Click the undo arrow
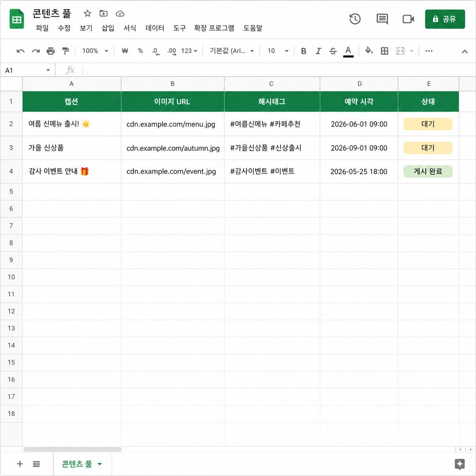The width and height of the screenshot is (476, 476). pos(20,51)
